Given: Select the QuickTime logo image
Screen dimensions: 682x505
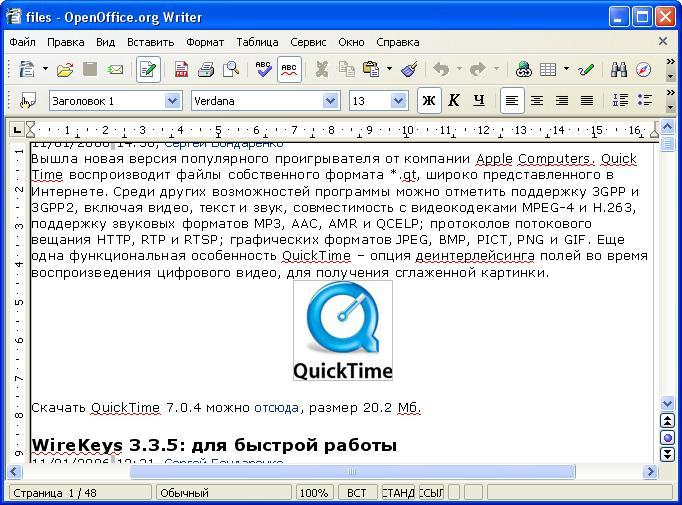Looking at the screenshot, I should point(342,331).
